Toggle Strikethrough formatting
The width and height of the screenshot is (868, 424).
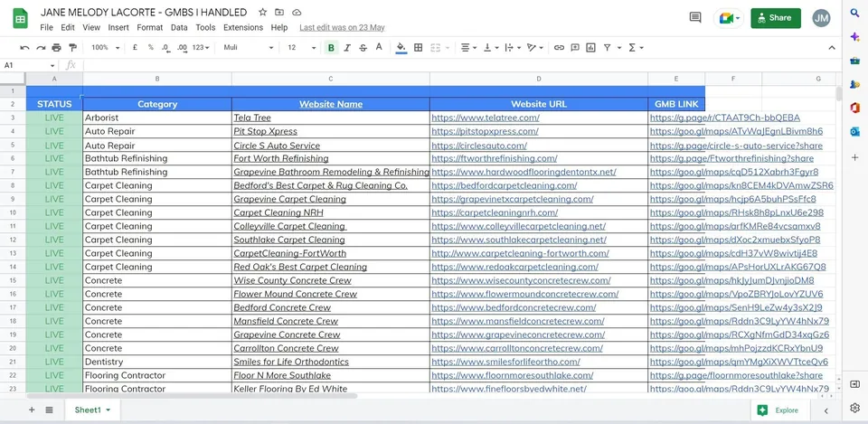tap(363, 48)
